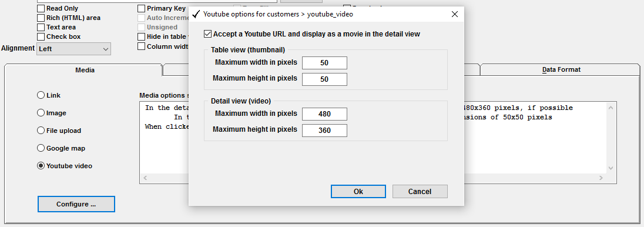Open the Alignment dropdown
644x227 pixels.
click(x=73, y=49)
